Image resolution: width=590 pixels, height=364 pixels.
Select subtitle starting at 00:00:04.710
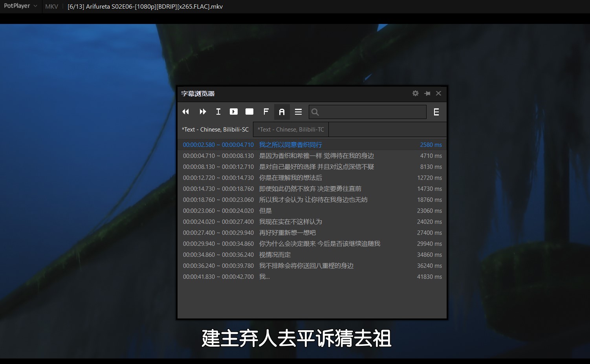pos(312,156)
